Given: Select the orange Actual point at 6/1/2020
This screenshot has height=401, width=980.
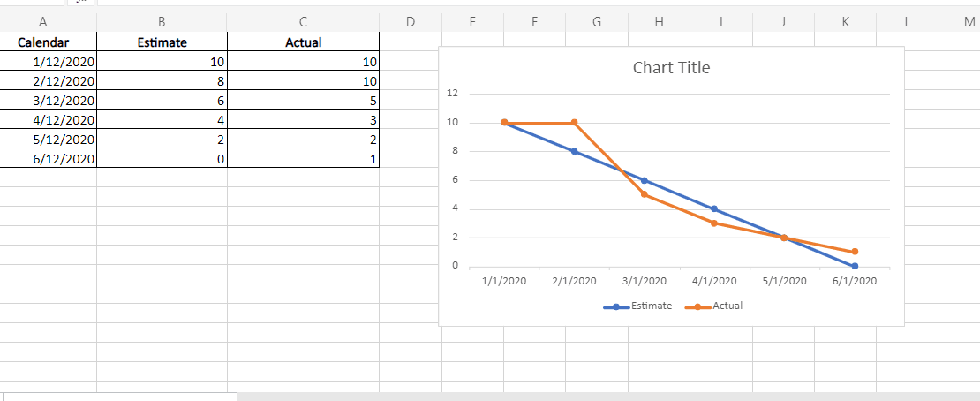Looking at the screenshot, I should [855, 252].
